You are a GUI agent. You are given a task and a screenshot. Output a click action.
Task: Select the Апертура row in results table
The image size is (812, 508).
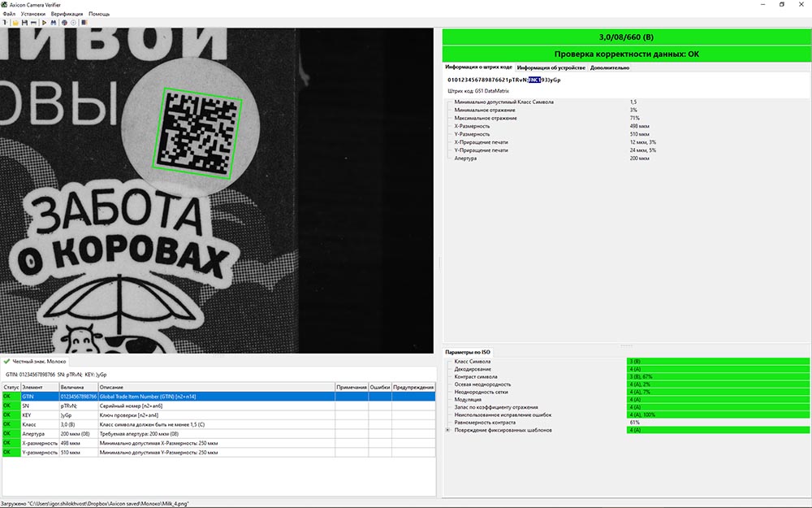pos(218,434)
